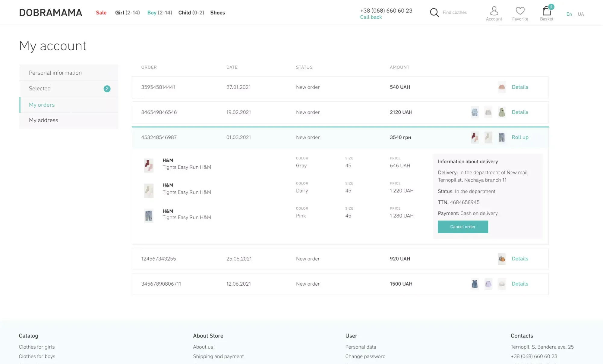The height and width of the screenshot is (364, 603).
Task: Expand Details for order 124567343255
Action: coord(520,259)
